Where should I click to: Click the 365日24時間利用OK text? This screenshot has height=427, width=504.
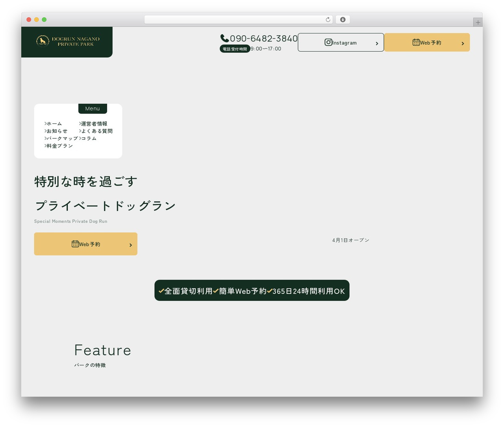point(309,291)
